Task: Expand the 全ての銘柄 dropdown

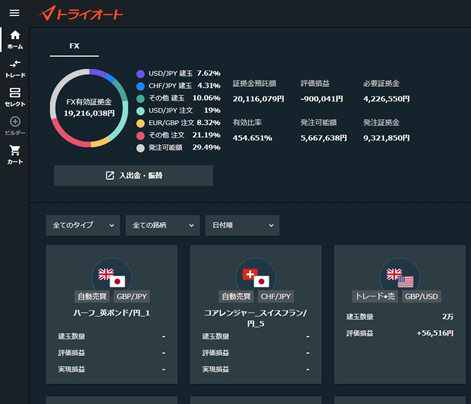Action: click(x=162, y=225)
